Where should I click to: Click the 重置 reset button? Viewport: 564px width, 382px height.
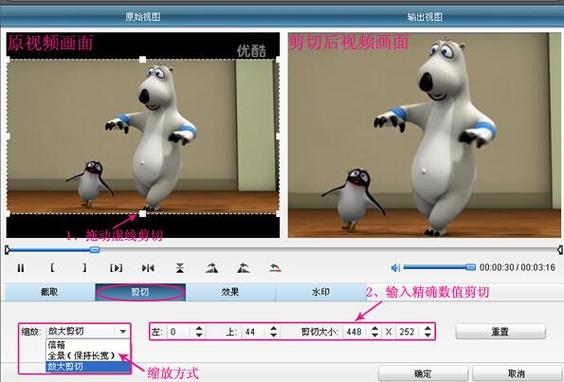[x=500, y=331]
